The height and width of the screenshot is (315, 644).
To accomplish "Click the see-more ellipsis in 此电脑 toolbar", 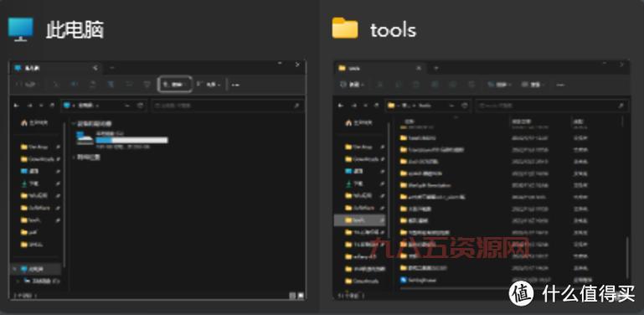I will [235, 85].
